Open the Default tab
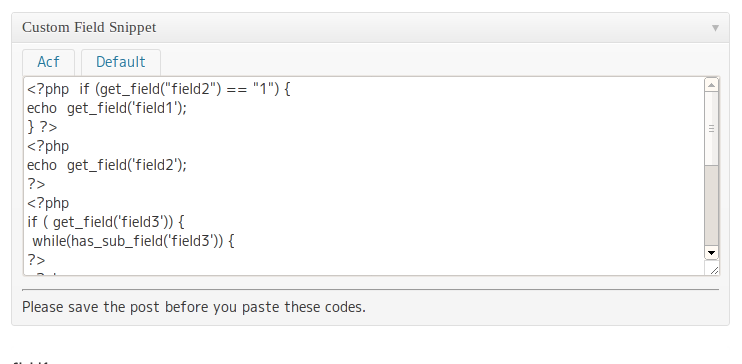Viewport: 742px width, 364px height. pyautogui.click(x=121, y=62)
